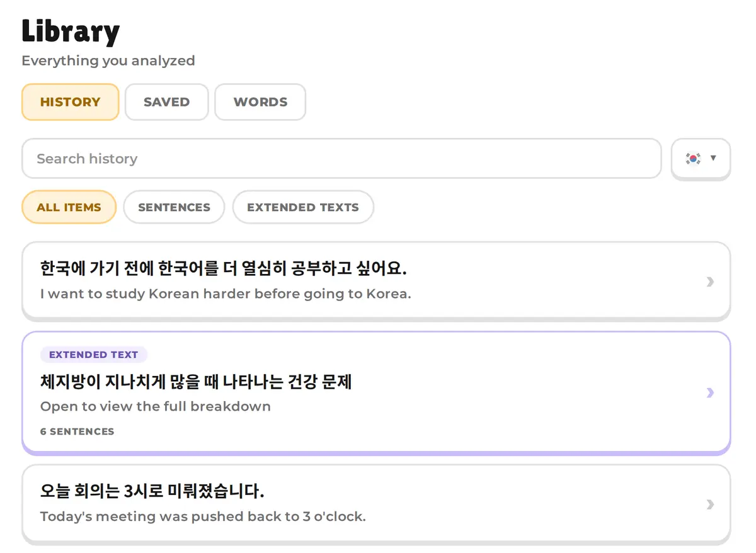Open title 체지방이 지나치게 많을 때 나타나는 건강 문제
The height and width of the screenshot is (553, 756).
coord(196,382)
